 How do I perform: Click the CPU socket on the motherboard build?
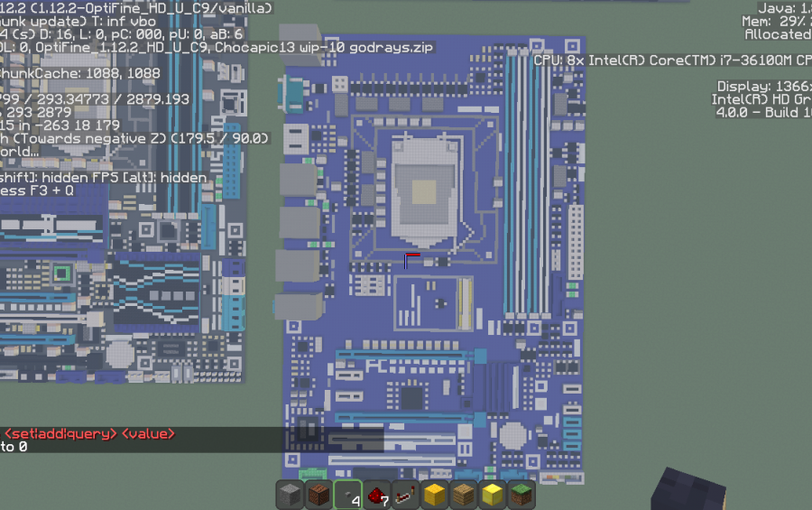tap(424, 190)
